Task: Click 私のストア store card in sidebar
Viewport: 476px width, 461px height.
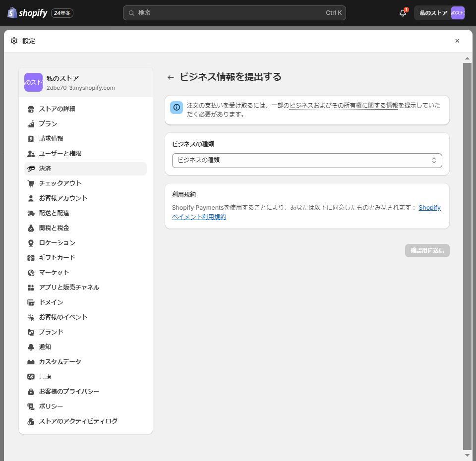Action: coord(86,82)
